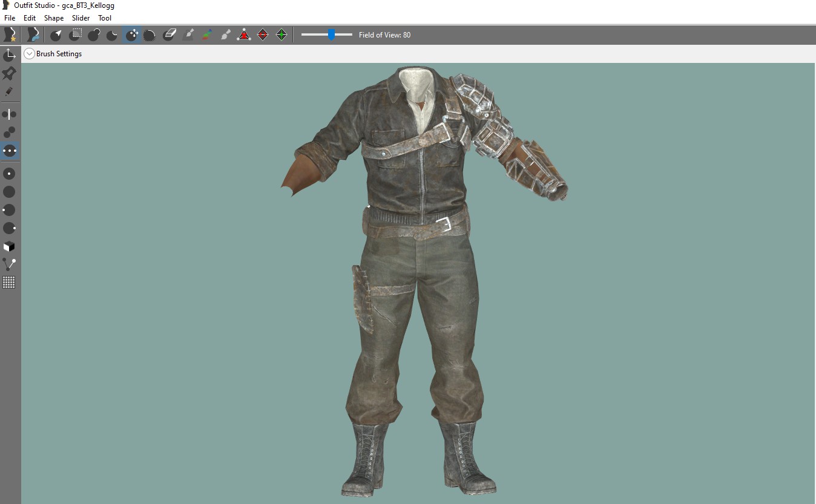This screenshot has width=816, height=504.
Task: Activate the Collapse Vertex triangle tool
Action: [x=244, y=34]
